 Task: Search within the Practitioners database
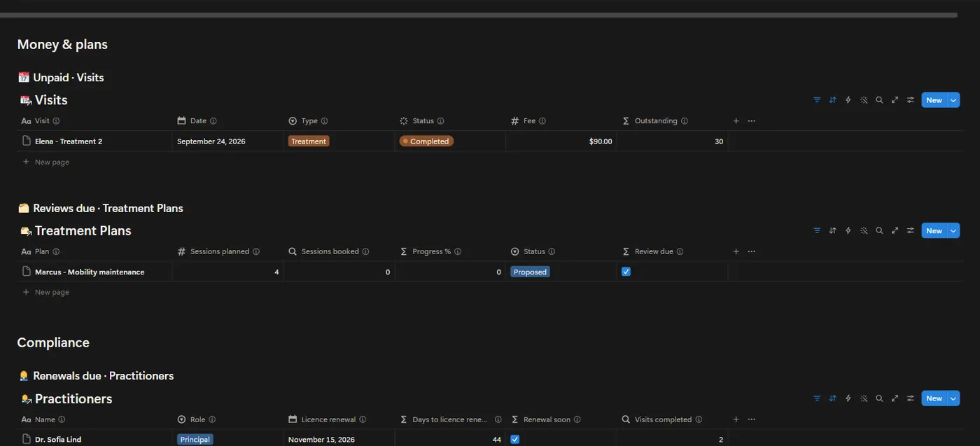tap(879, 398)
